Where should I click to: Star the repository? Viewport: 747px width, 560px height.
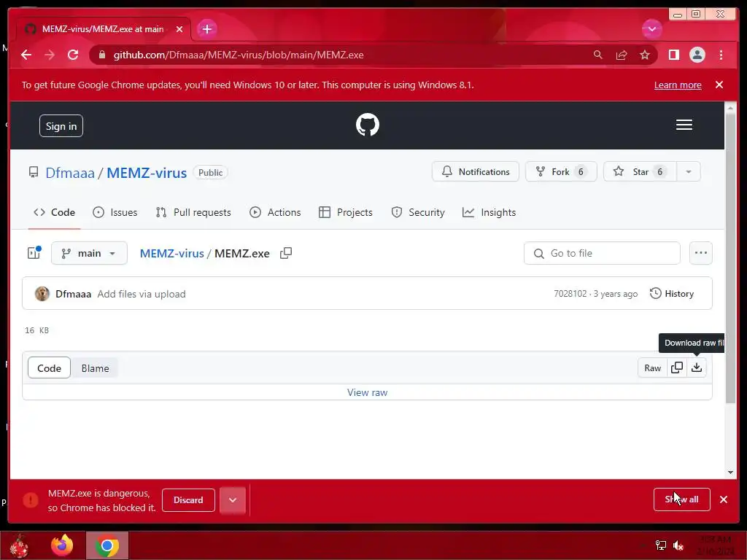(639, 171)
